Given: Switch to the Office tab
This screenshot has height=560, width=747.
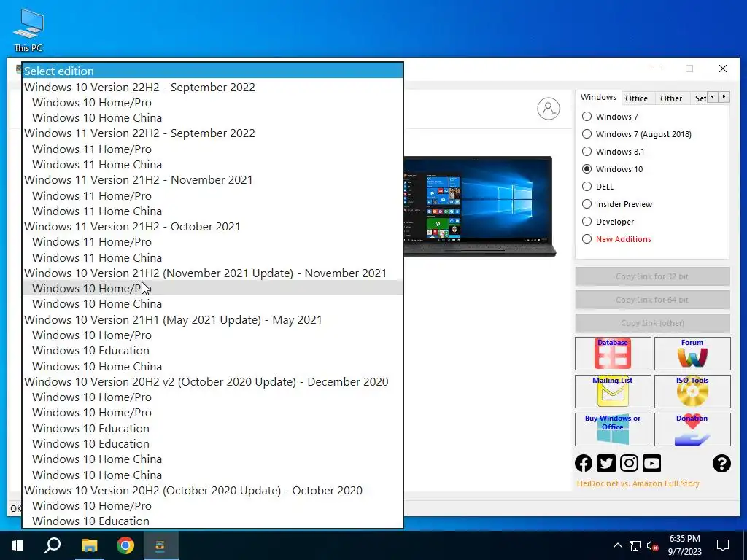Looking at the screenshot, I should click(x=636, y=98).
